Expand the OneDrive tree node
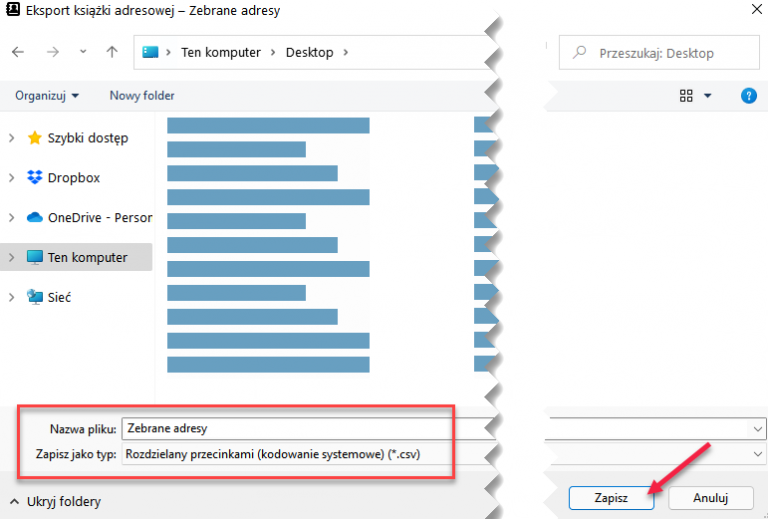This screenshot has width=768, height=519. [x=12, y=217]
